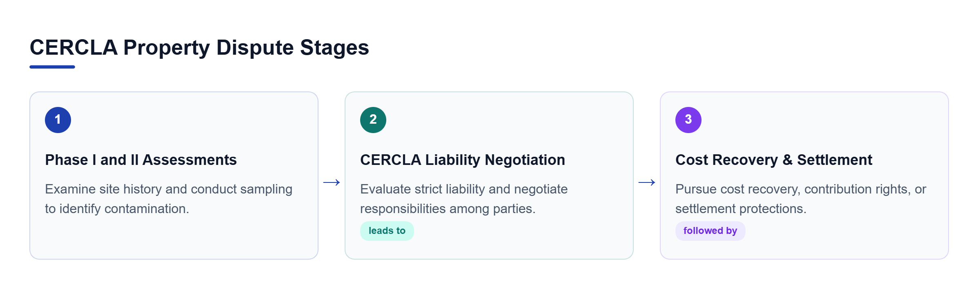
Task: Click 'Evaluate strict liability' description text
Action: [464, 199]
